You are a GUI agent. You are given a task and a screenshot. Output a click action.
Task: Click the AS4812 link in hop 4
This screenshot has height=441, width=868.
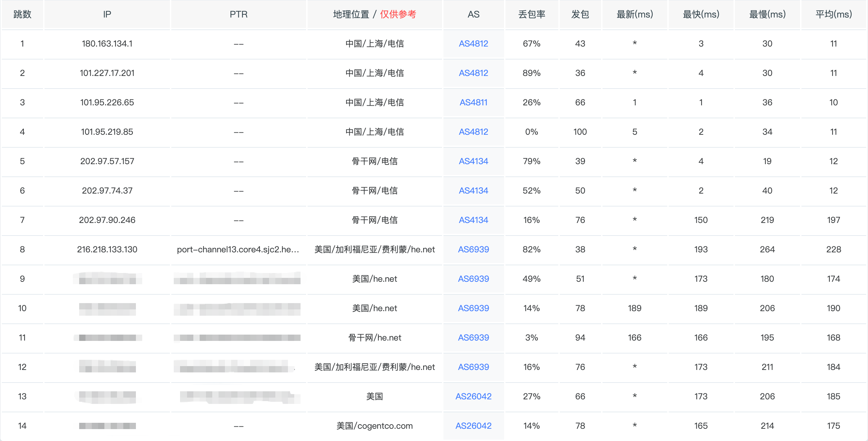(x=473, y=132)
